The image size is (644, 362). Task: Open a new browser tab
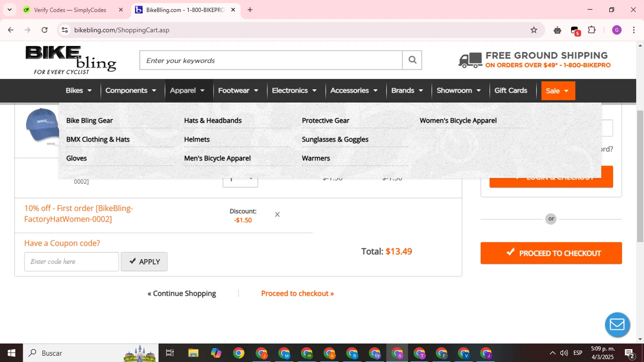click(250, 9)
